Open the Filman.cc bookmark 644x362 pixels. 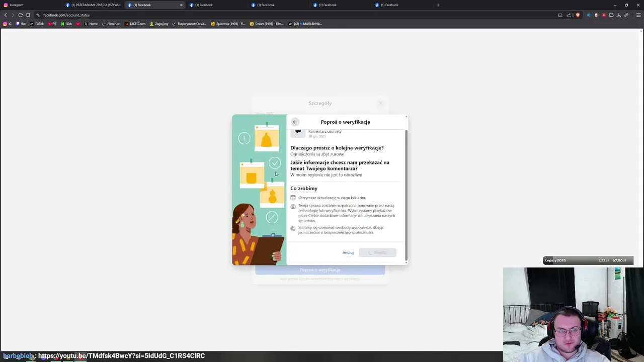111,24
